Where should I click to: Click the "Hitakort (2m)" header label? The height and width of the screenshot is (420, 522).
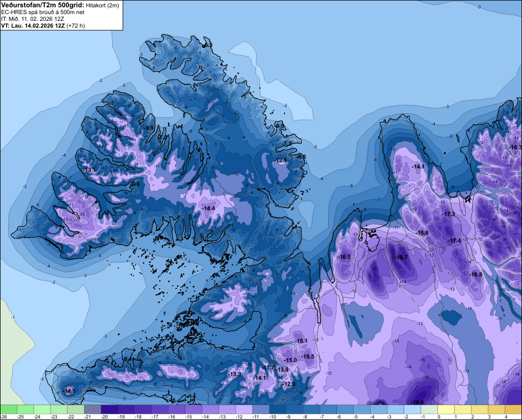(x=102, y=5)
